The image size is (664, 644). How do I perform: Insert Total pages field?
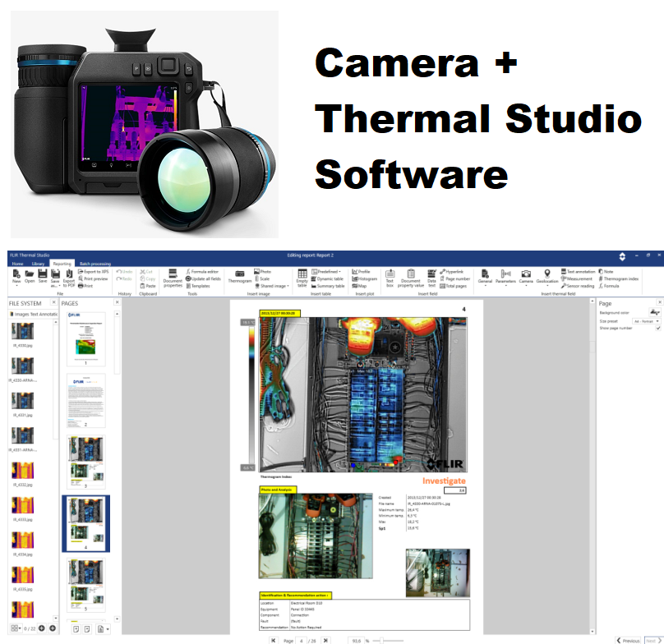[x=453, y=286]
